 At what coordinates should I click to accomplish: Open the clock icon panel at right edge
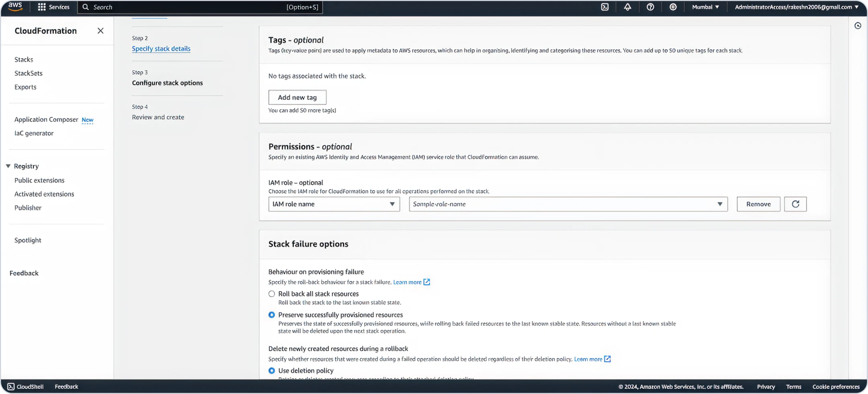(x=858, y=26)
